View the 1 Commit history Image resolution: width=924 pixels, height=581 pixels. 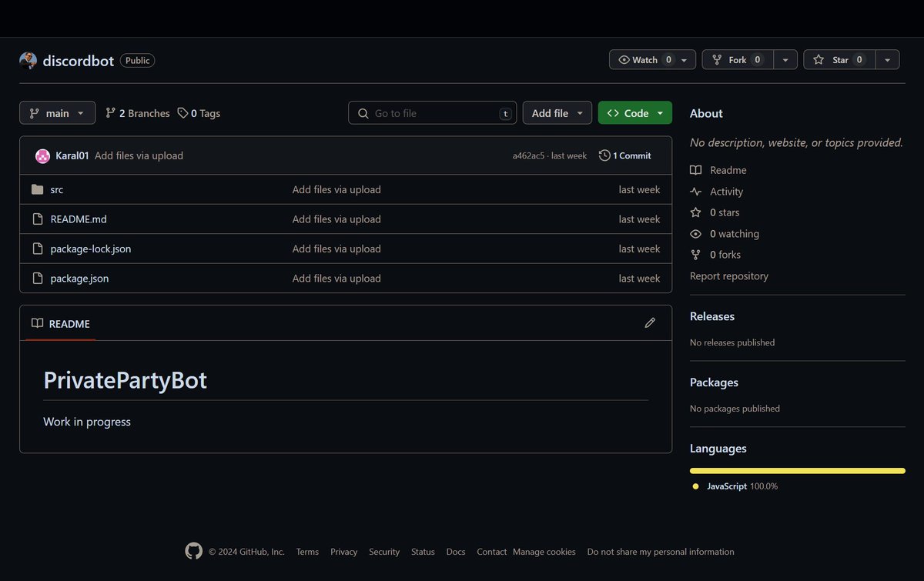625,155
